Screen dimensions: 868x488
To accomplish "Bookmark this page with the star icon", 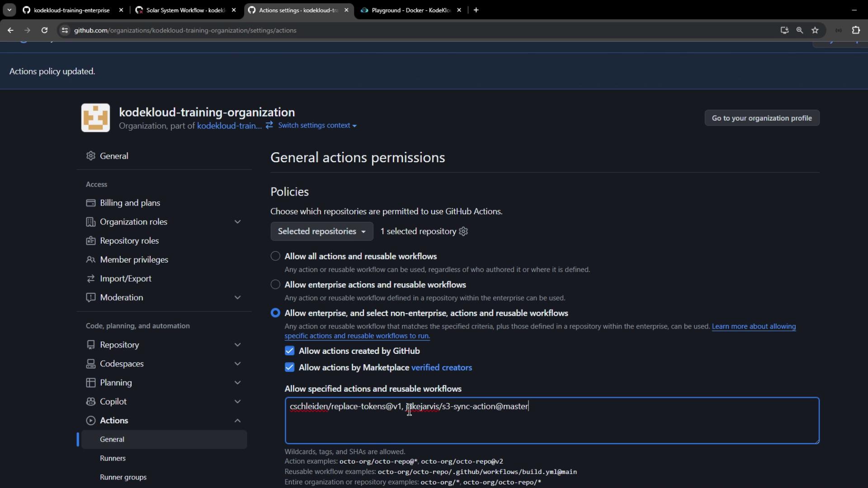I will 815,30.
